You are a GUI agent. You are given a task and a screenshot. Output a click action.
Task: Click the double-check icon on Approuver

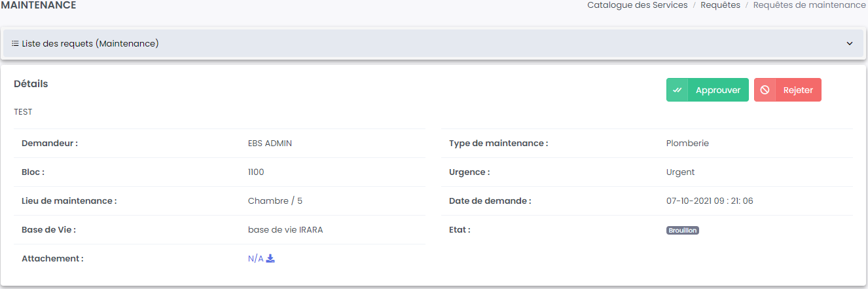pos(678,90)
